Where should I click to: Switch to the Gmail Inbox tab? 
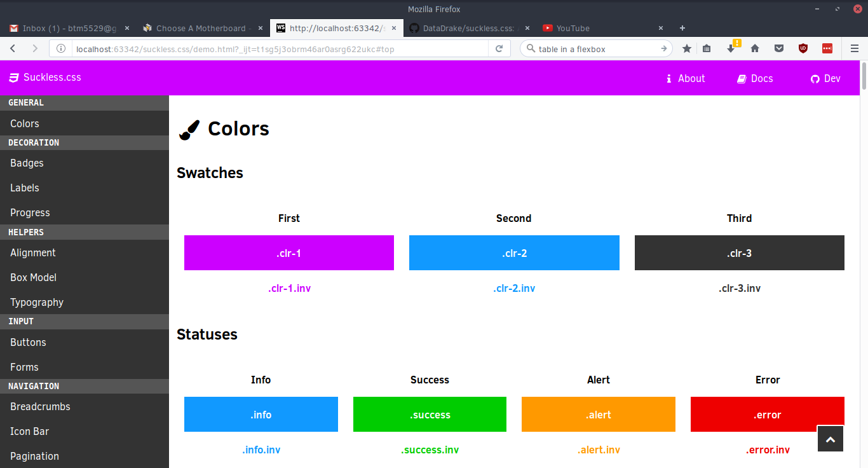[69, 28]
